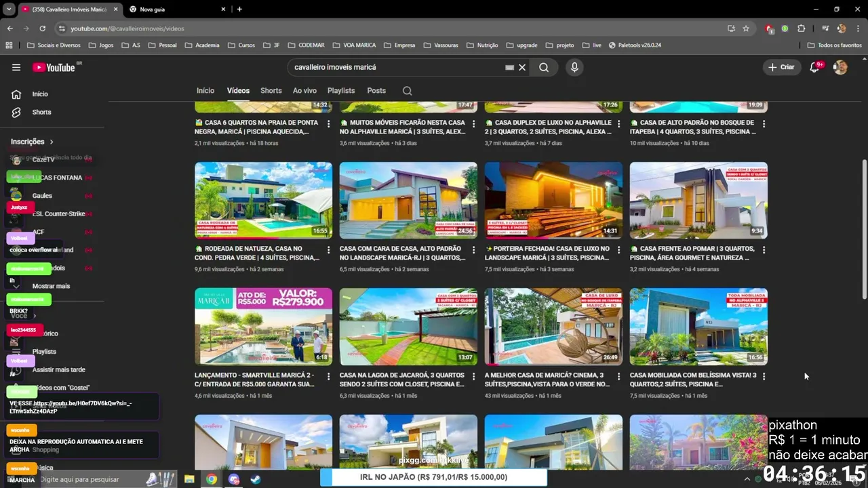Open the CASA NA LAGOA DE JACAROÁ title
The height and width of the screenshot is (488, 868).
[402, 380]
